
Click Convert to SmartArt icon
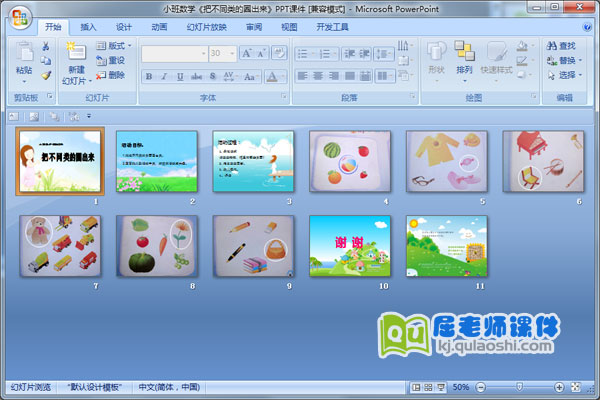[x=403, y=75]
